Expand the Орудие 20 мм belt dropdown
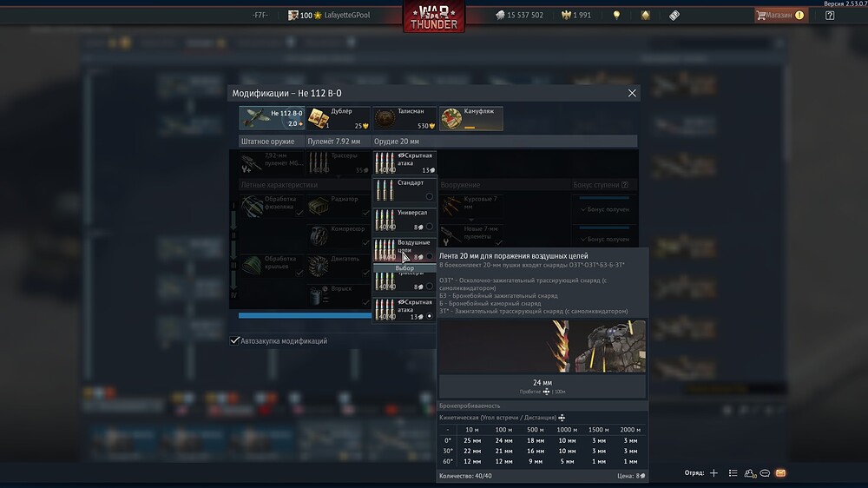The height and width of the screenshot is (488, 868). coord(404,162)
